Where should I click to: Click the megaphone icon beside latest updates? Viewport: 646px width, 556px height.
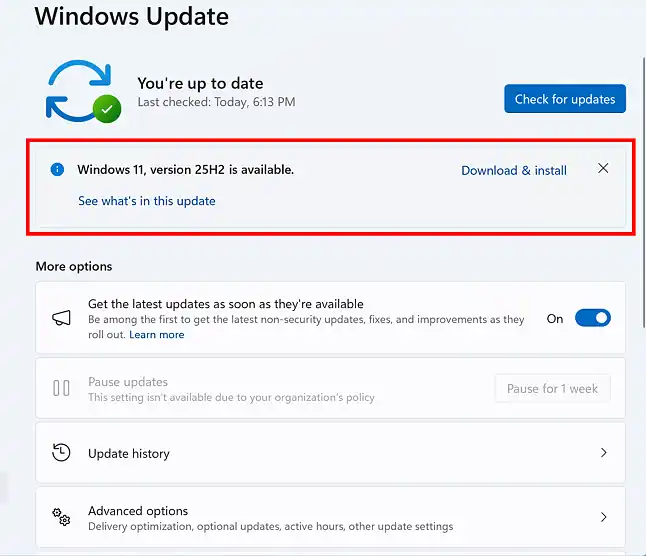[61, 318]
